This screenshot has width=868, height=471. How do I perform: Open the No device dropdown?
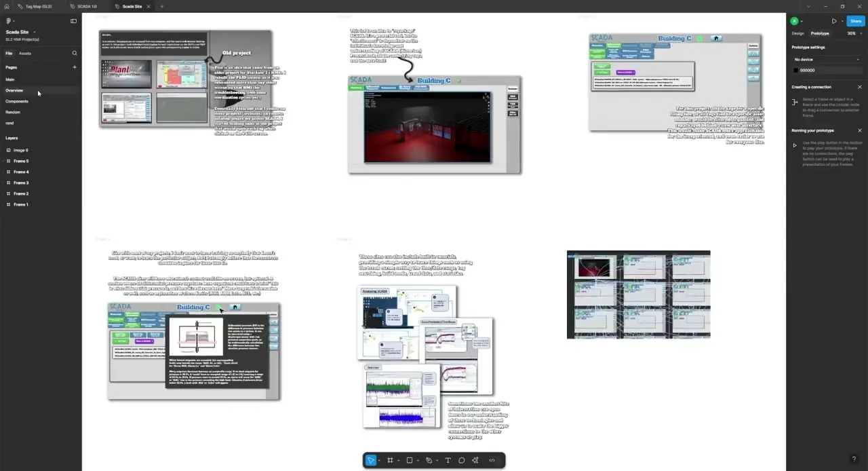pyautogui.click(x=827, y=60)
